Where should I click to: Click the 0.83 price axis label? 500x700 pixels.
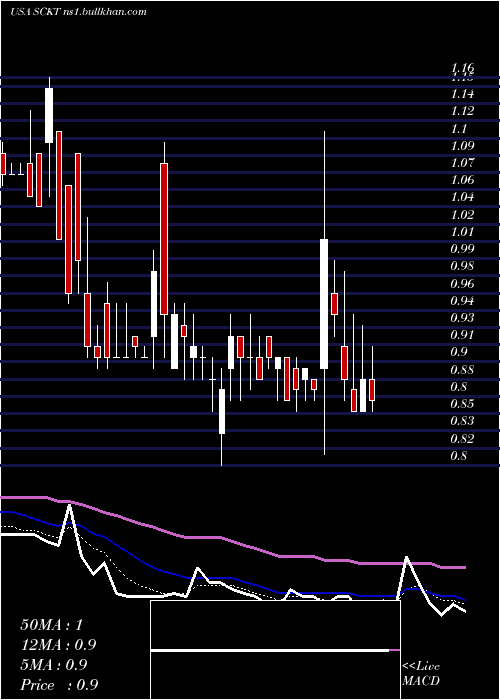[x=462, y=421]
